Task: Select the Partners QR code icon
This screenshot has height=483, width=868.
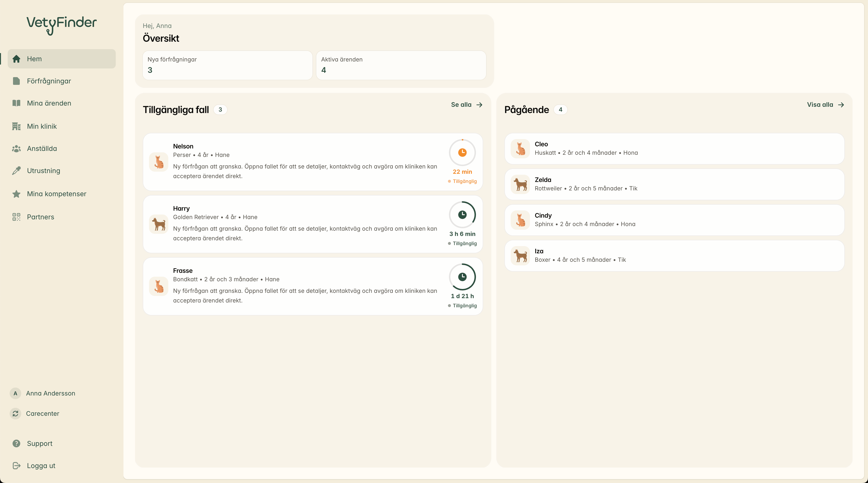Action: 16,217
